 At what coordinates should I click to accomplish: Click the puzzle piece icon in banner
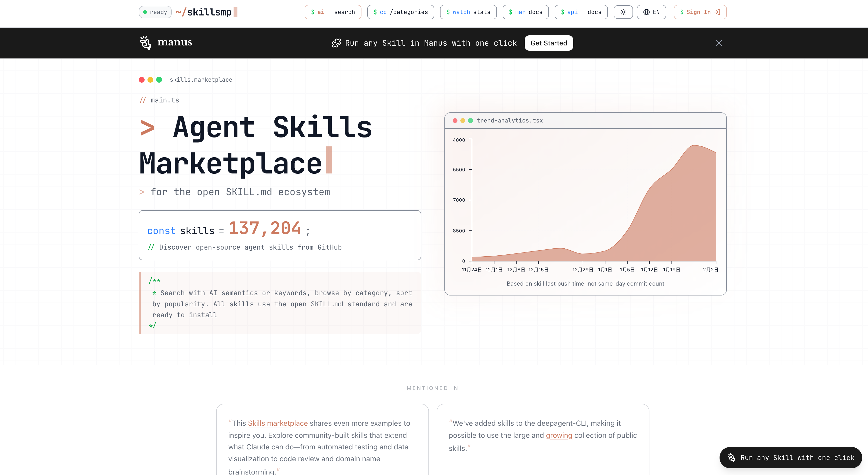(336, 43)
